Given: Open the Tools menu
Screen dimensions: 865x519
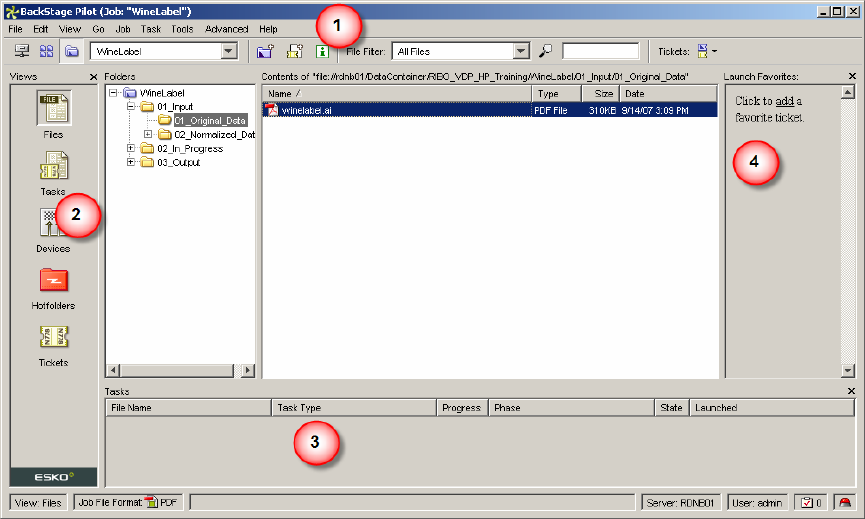Looking at the screenshot, I should point(182,29).
